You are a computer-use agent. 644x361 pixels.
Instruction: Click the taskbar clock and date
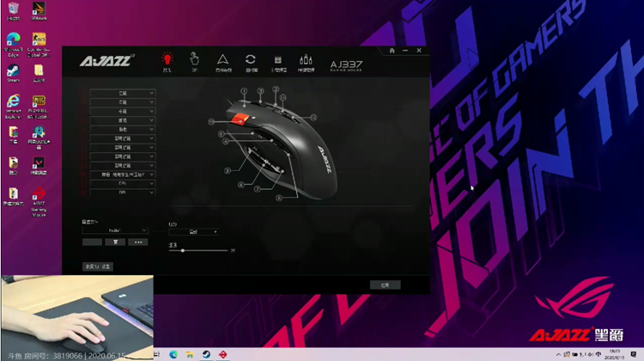click(615, 354)
